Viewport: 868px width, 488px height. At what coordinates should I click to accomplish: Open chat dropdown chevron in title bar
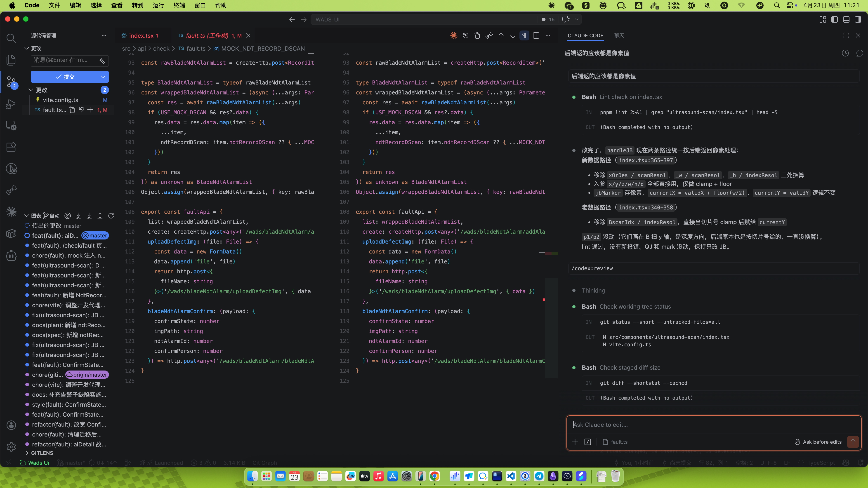(577, 19)
